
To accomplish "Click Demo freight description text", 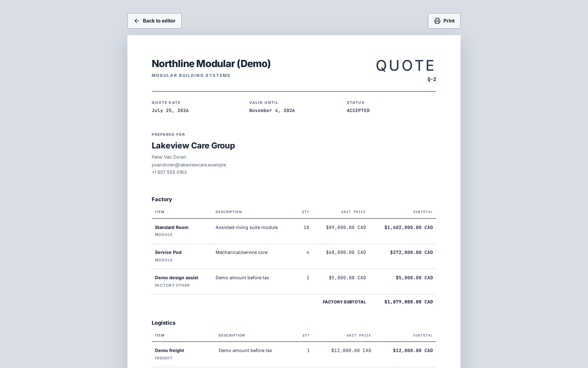I will [245, 351].
